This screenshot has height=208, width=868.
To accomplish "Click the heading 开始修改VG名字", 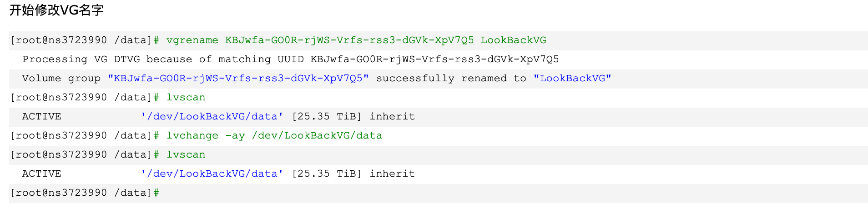I will [56, 10].
